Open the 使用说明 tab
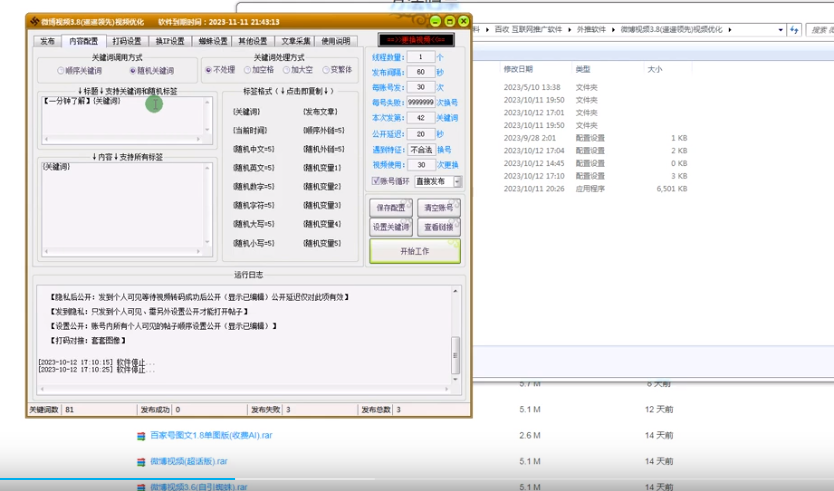 point(336,41)
